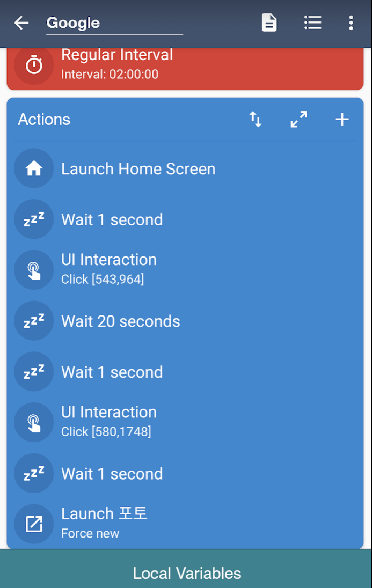Open the three-dot overflow menu
This screenshot has height=588, width=372.
(351, 23)
